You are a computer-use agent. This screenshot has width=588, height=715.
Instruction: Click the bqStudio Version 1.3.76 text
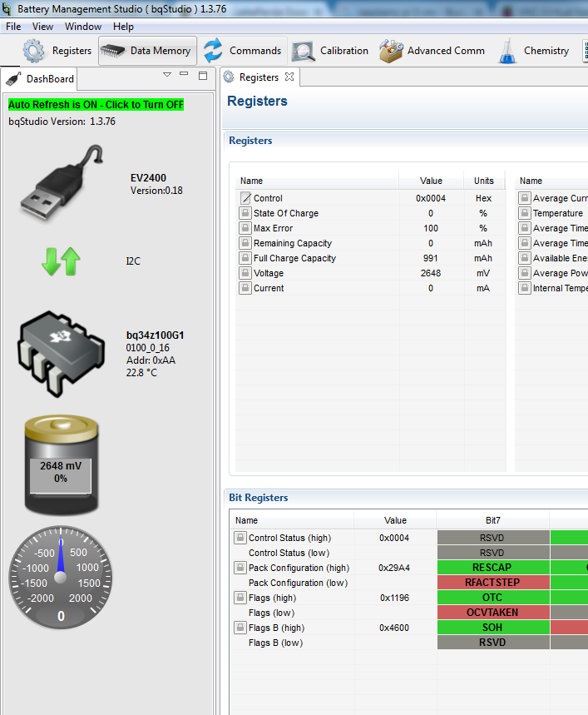coord(62,122)
